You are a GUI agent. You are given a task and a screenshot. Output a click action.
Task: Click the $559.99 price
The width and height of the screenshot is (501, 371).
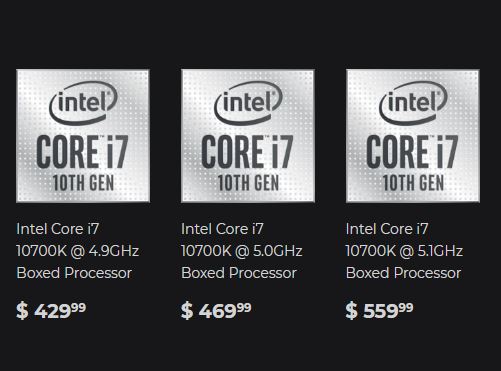(x=379, y=310)
